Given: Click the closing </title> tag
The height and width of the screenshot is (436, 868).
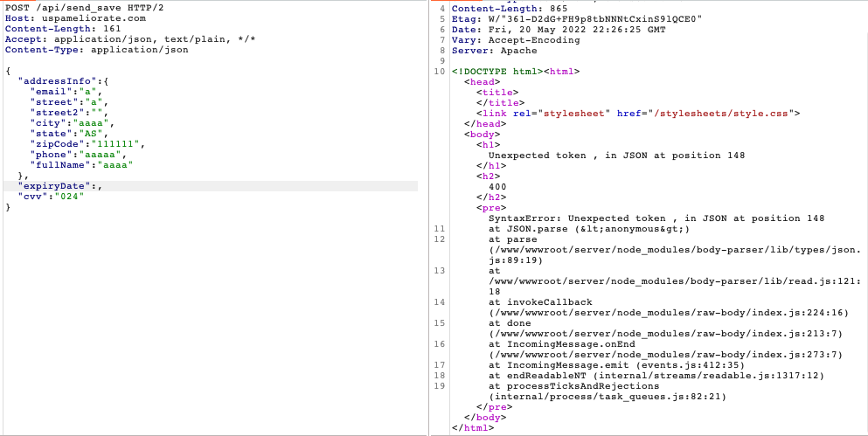Looking at the screenshot, I should (x=500, y=103).
